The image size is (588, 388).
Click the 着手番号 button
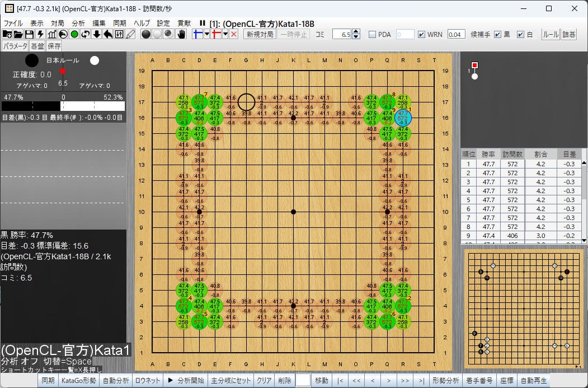click(479, 381)
